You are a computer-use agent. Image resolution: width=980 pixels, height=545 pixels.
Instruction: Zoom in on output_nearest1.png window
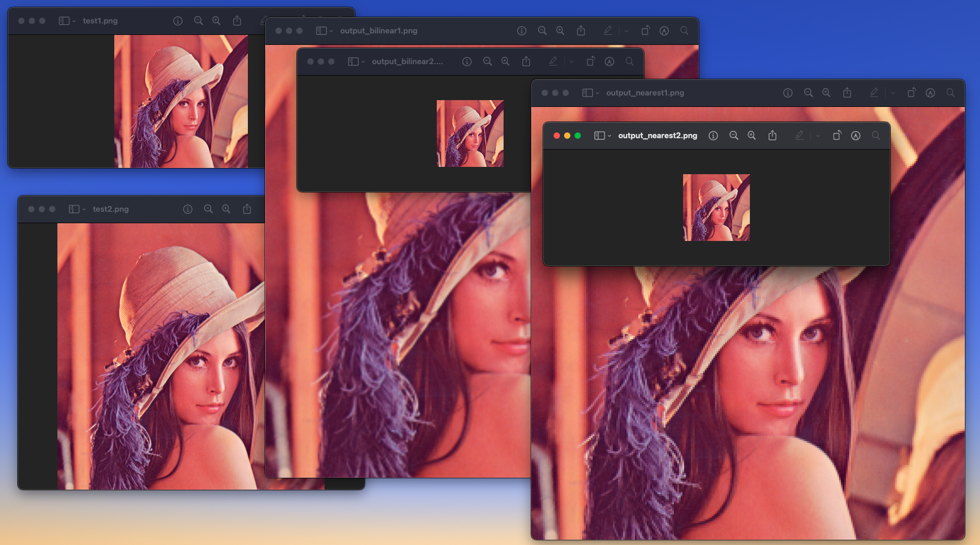tap(826, 93)
